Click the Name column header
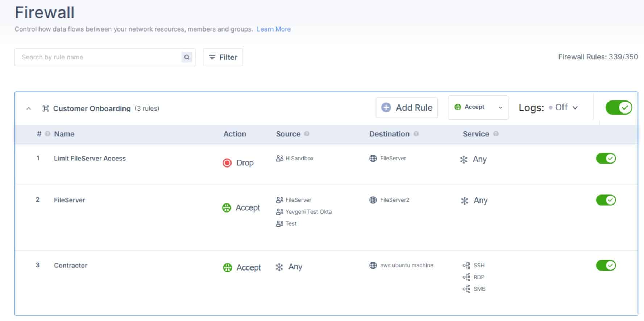The height and width of the screenshot is (321, 644). (64, 134)
